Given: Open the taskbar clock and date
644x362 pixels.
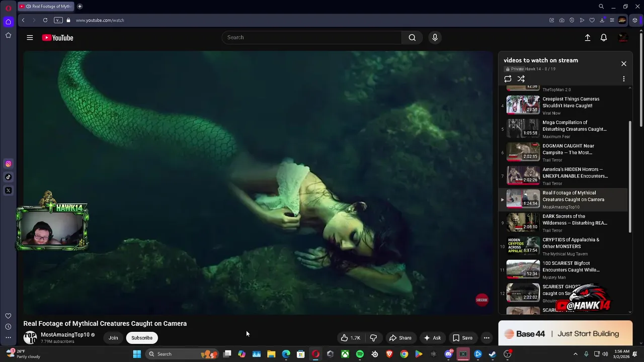Looking at the screenshot, I should (622, 354).
